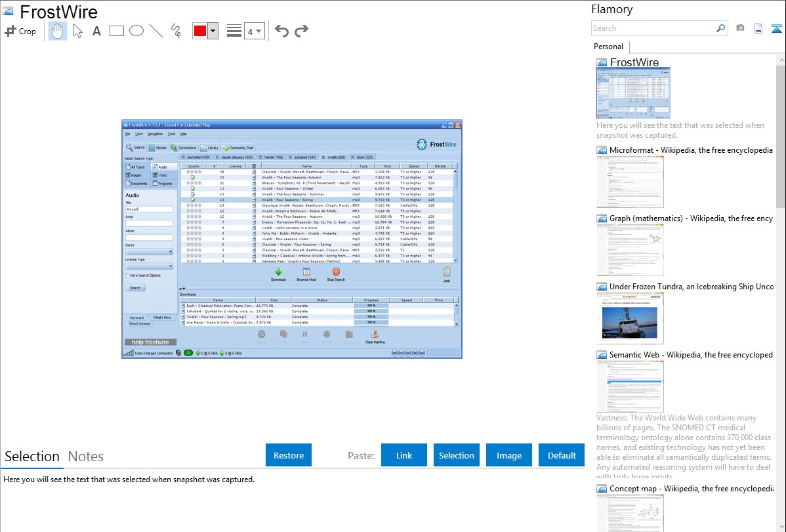Click the selected text line in Selection pane
This screenshot has height=532, width=786.
(x=129, y=480)
